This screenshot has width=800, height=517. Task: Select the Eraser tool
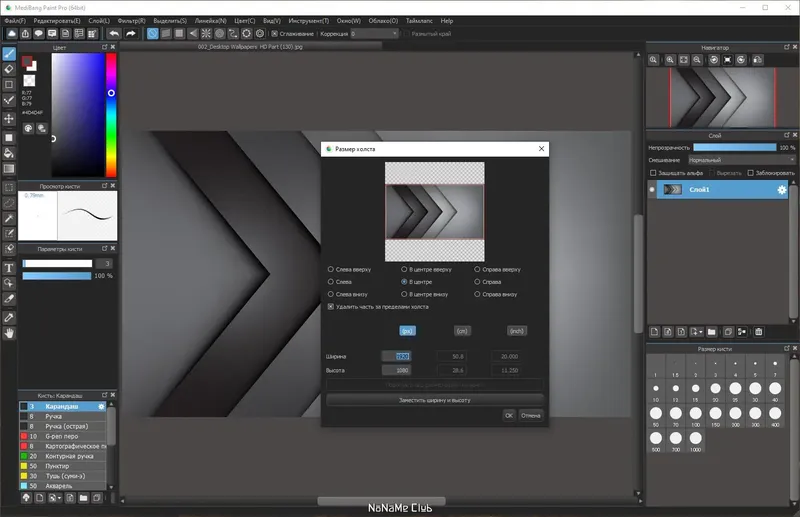[x=9, y=69]
